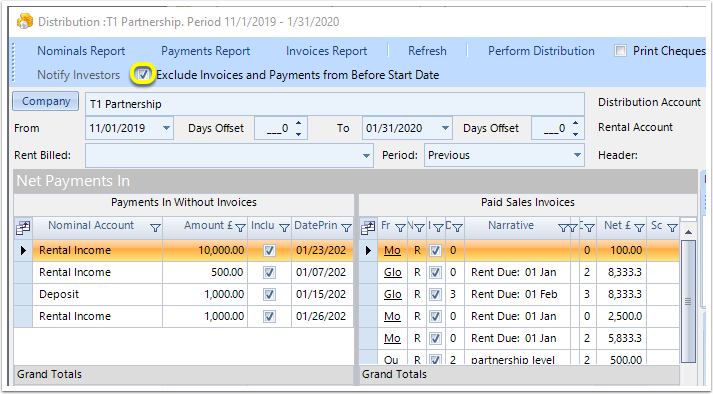Open the Net £ column filter
The image size is (713, 394).
pos(639,227)
